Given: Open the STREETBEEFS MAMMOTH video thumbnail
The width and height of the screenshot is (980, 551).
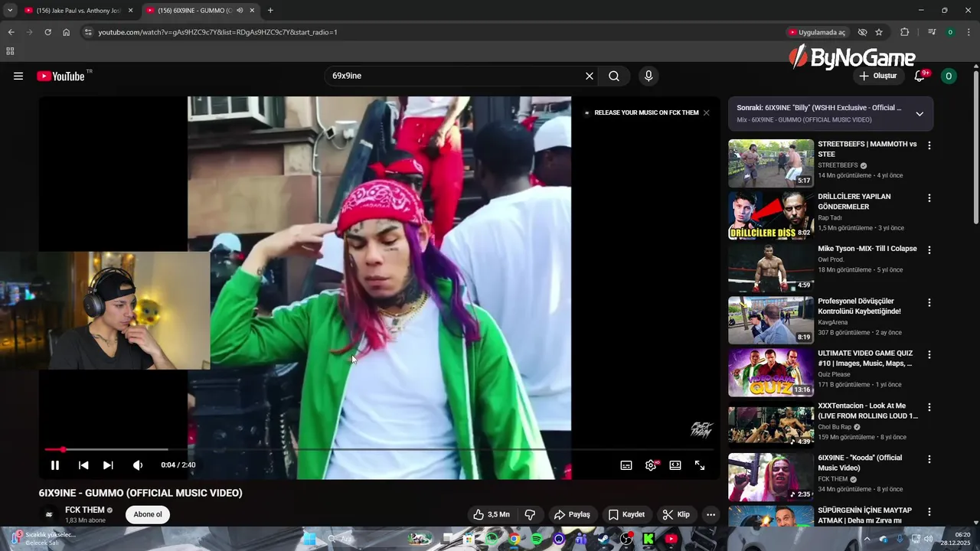Looking at the screenshot, I should 771,163.
